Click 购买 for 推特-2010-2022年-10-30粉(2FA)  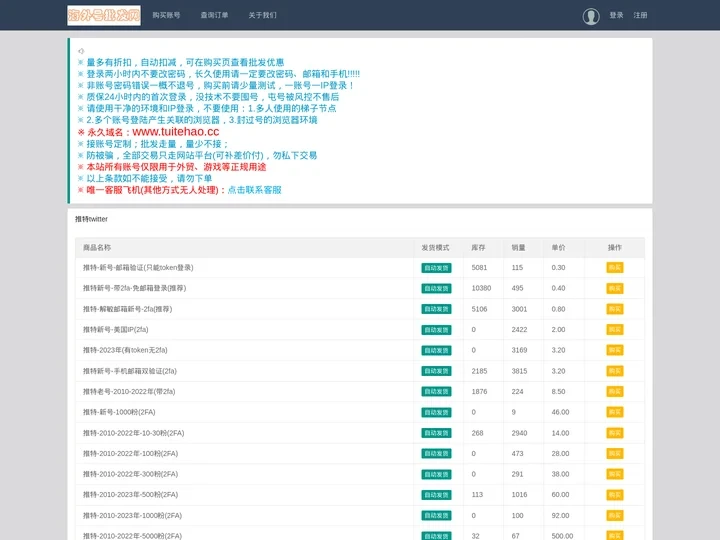614,433
